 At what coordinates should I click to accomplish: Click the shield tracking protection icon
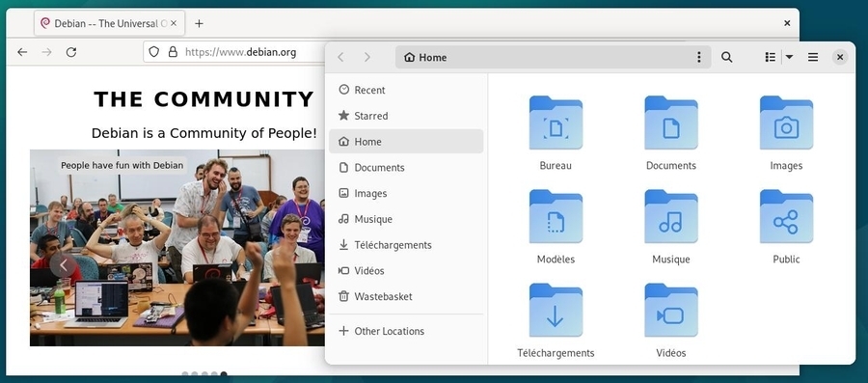154,52
